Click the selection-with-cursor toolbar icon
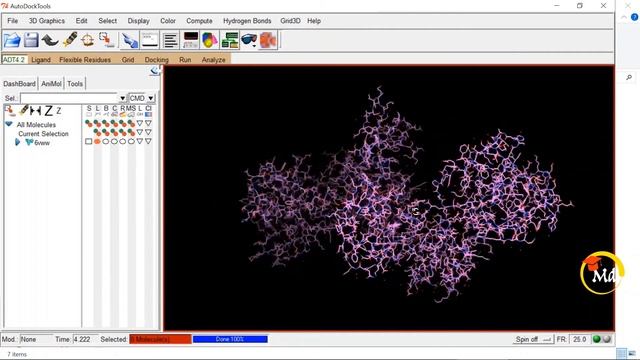640x360 pixels. (x=107, y=40)
